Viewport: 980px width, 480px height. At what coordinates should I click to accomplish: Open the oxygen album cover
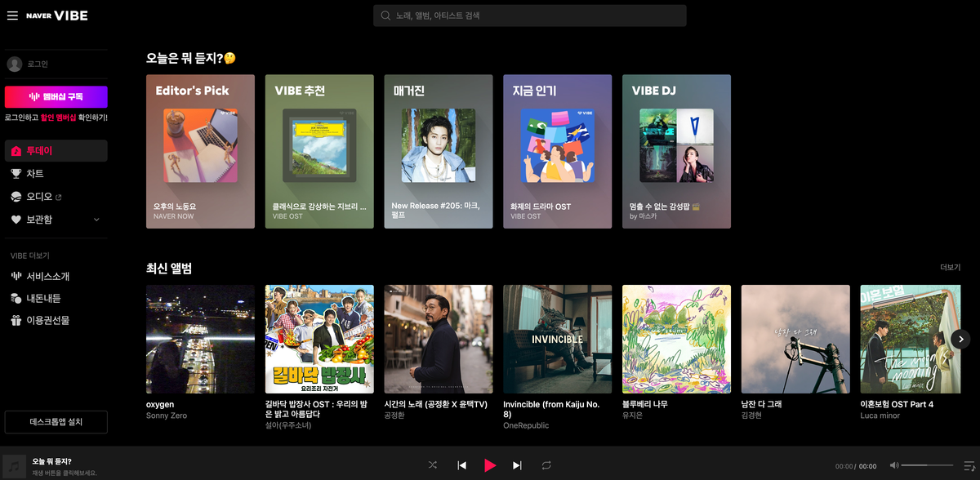coord(200,339)
